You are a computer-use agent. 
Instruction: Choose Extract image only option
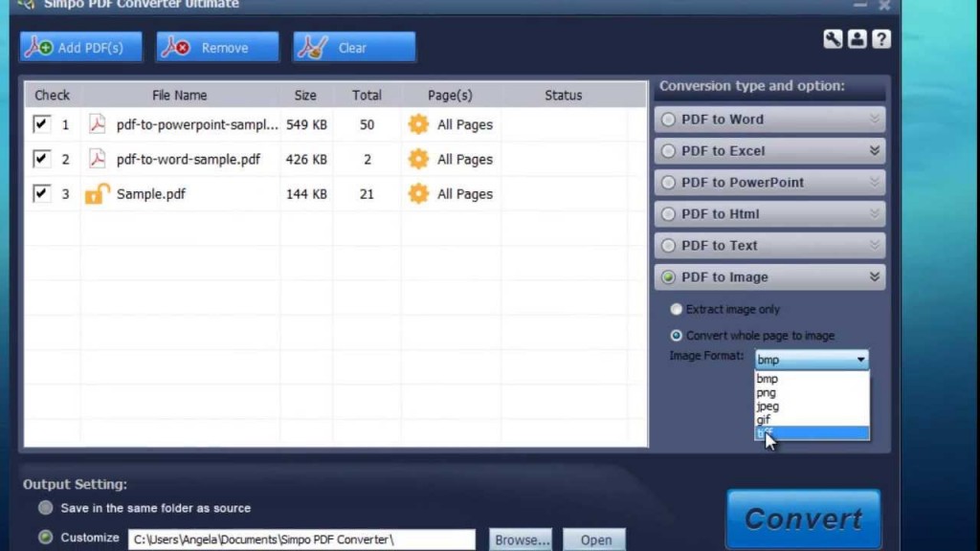click(676, 309)
